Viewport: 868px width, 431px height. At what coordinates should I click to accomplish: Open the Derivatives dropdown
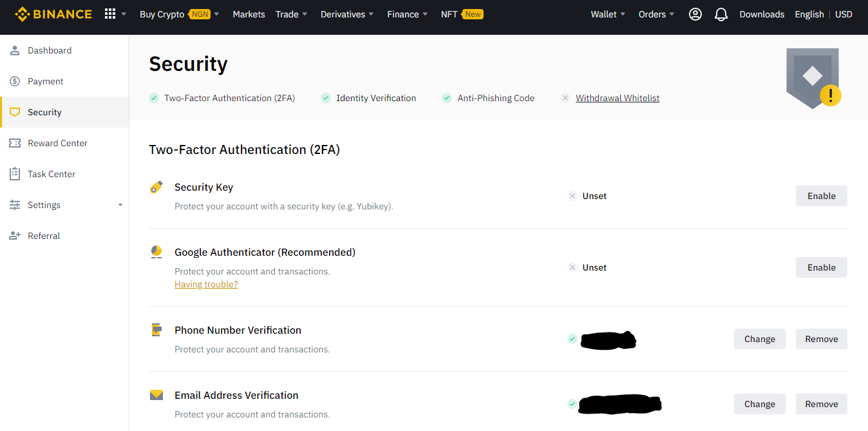tap(348, 14)
